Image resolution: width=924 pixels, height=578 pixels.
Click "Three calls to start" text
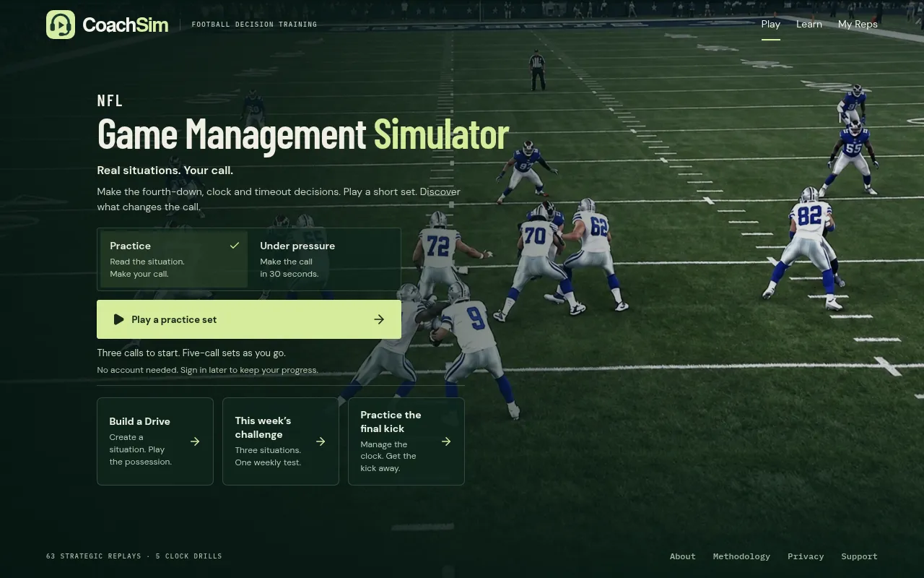[191, 353]
